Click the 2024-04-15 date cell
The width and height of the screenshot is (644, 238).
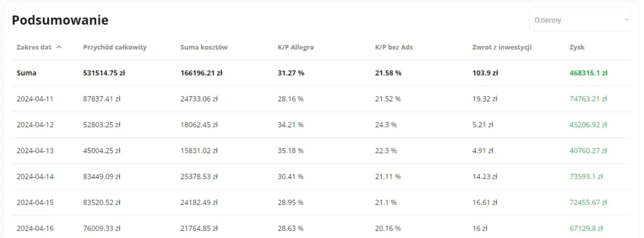(x=35, y=202)
